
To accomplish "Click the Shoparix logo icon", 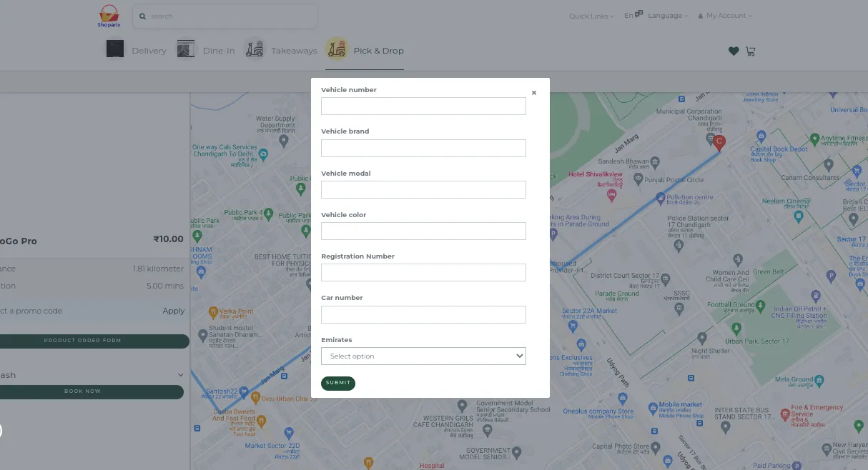I will coord(109,16).
